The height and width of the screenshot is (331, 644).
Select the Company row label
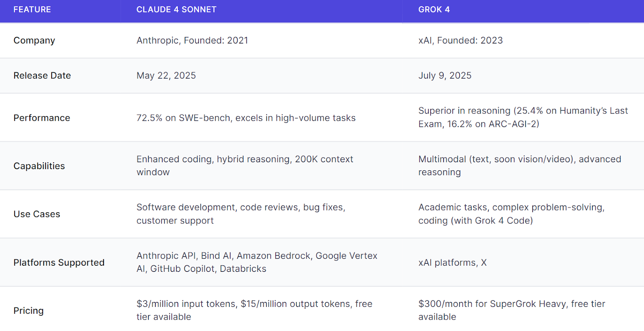tap(34, 41)
